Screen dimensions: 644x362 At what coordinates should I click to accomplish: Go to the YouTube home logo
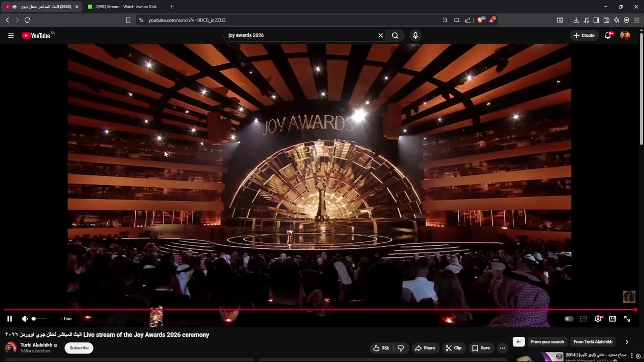pyautogui.click(x=36, y=36)
